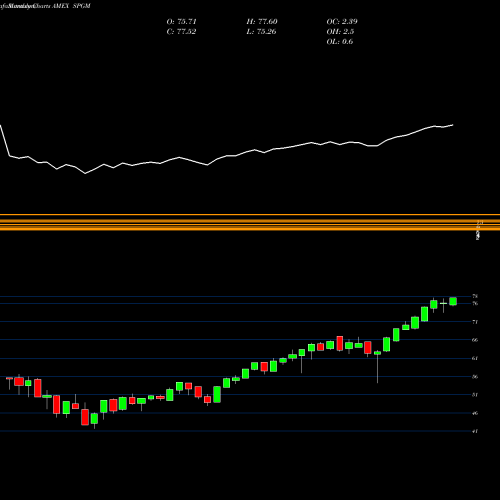500x500 pixels.
Task: Click the candle with long wick down to 56
Action: coord(377,366)
